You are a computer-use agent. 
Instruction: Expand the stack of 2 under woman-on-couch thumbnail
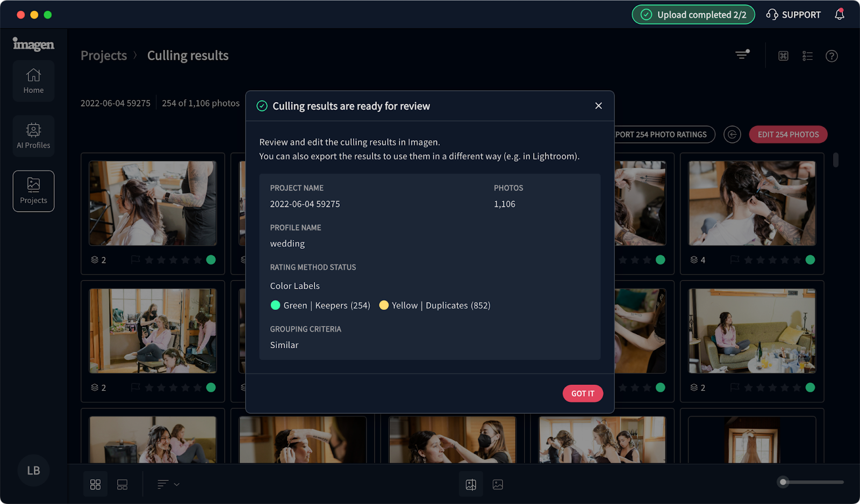(x=698, y=387)
